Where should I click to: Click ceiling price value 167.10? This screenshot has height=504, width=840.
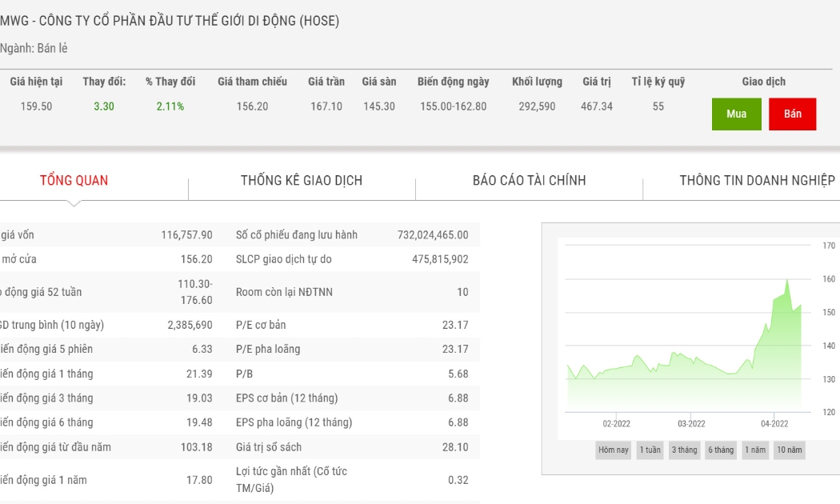[326, 106]
